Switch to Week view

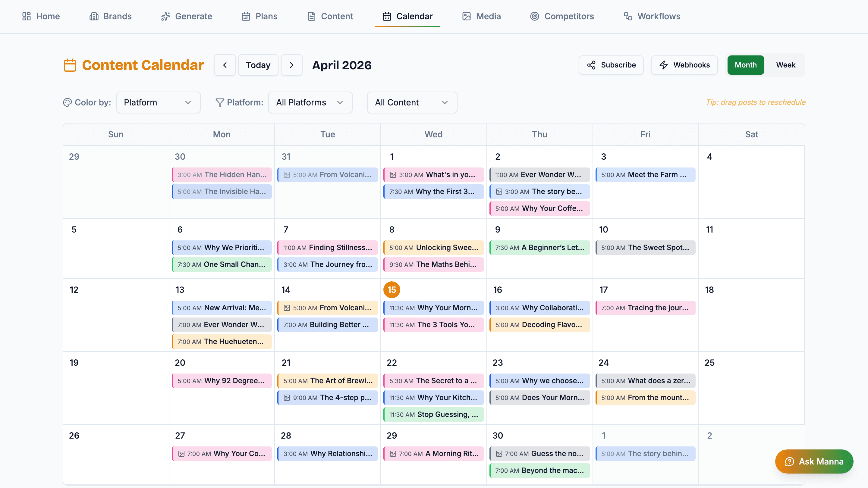pyautogui.click(x=785, y=65)
